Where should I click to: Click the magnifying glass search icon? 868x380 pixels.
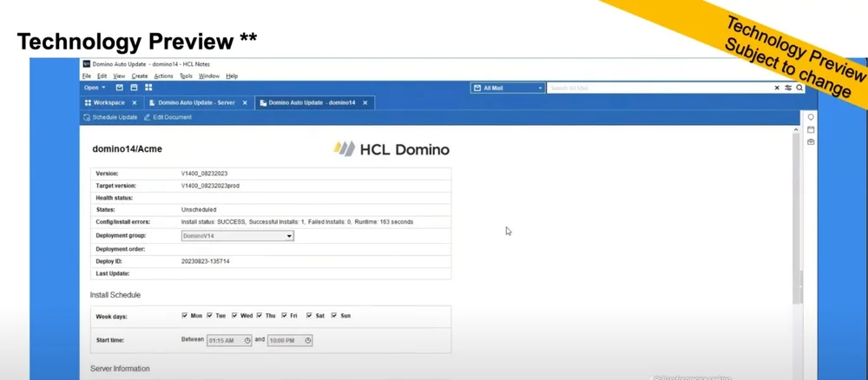(799, 88)
